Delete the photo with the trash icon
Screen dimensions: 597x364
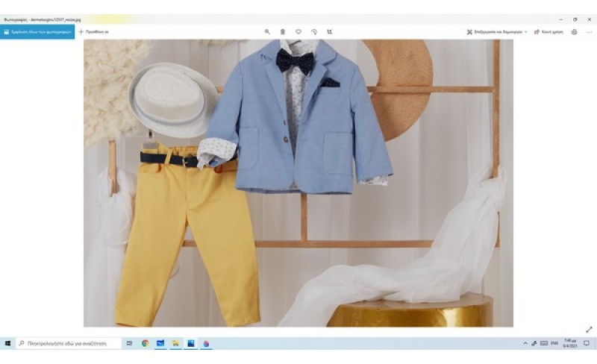(x=283, y=32)
